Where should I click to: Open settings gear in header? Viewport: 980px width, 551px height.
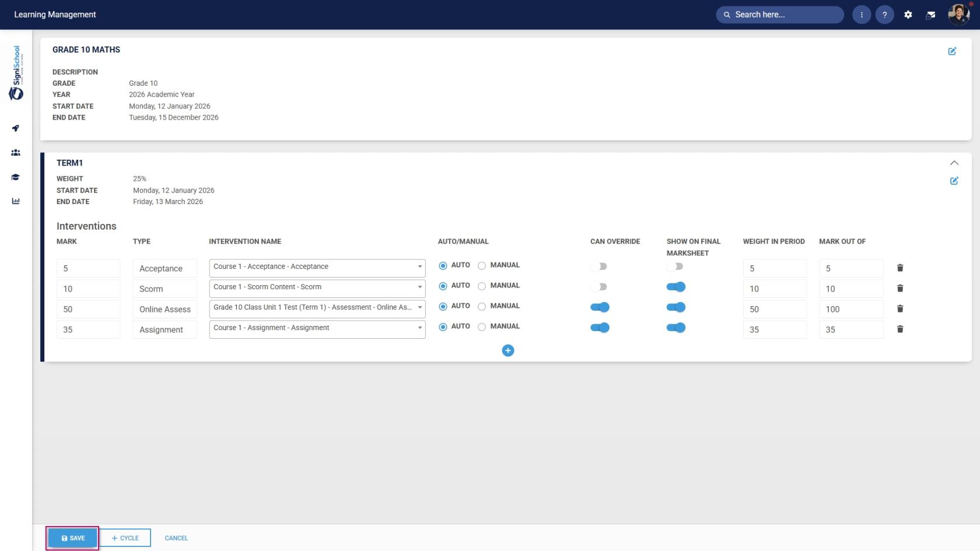click(908, 15)
